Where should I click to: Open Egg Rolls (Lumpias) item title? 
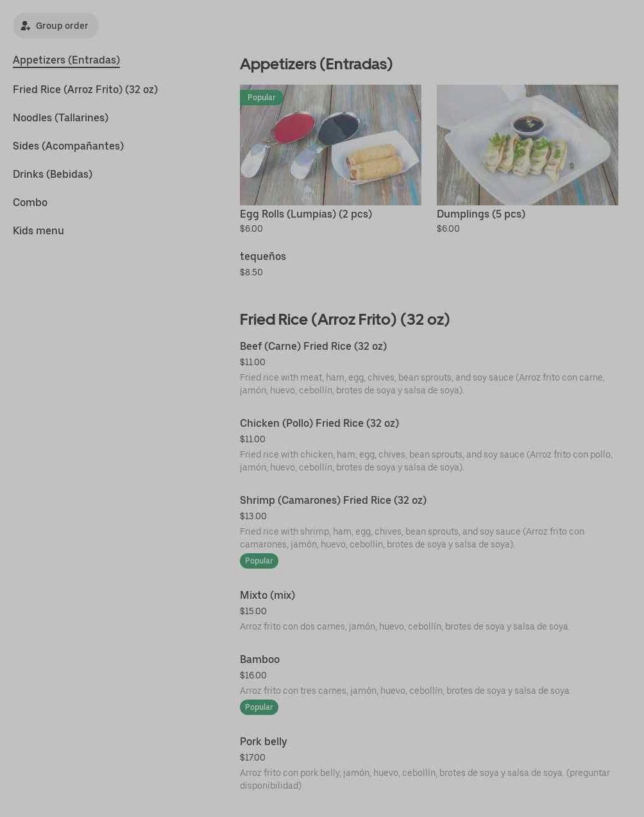306,214
